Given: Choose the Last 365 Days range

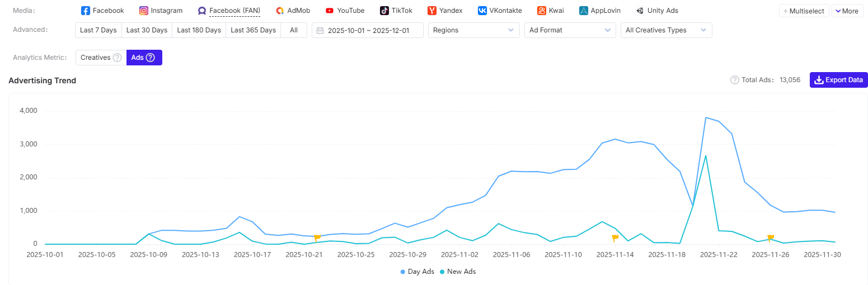Looking at the screenshot, I should [x=253, y=30].
